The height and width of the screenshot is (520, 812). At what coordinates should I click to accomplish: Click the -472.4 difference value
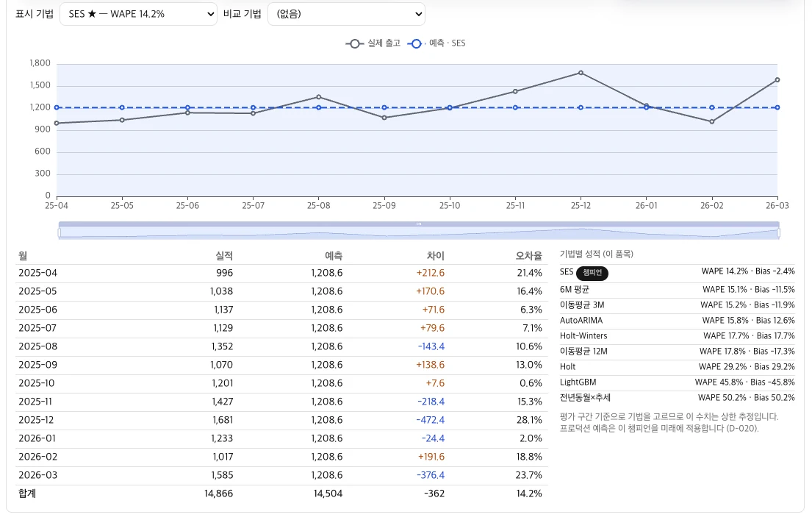click(x=431, y=421)
